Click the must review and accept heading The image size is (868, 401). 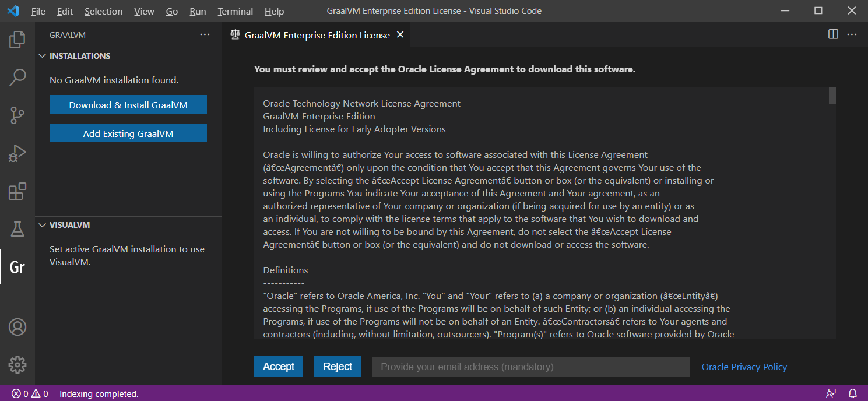pyautogui.click(x=445, y=69)
